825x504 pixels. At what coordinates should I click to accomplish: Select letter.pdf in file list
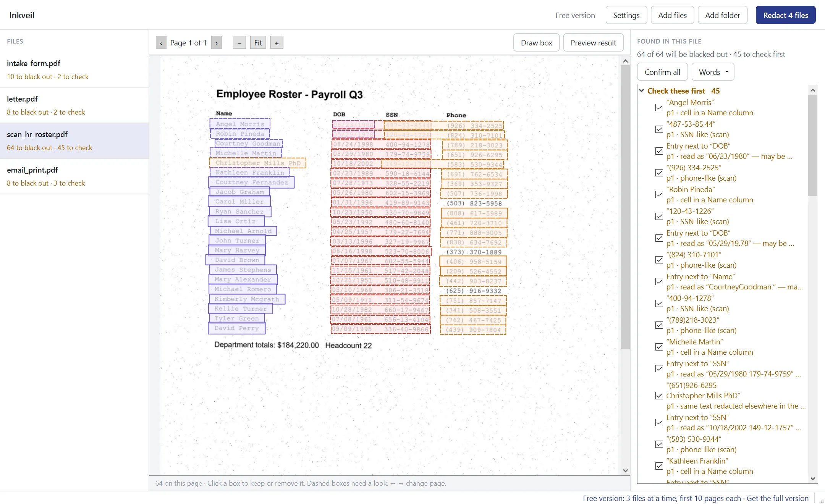[74, 105]
